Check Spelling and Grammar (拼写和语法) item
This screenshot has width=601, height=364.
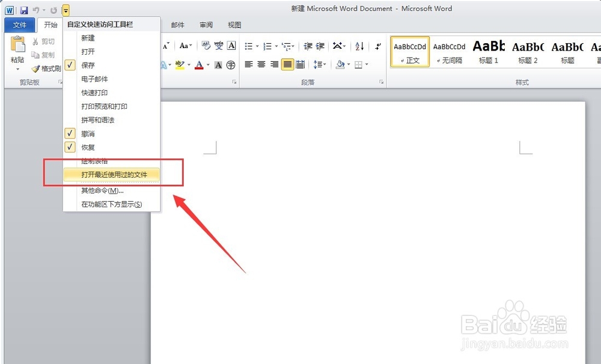coord(112,120)
